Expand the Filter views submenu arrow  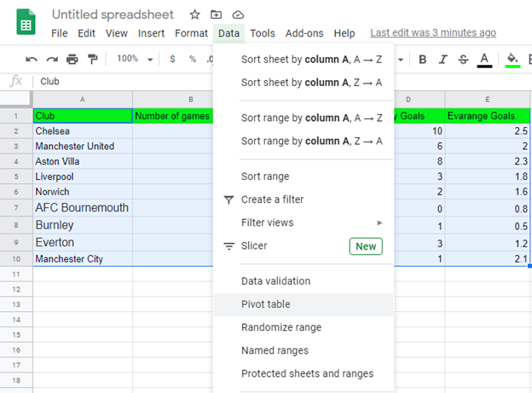tap(379, 223)
